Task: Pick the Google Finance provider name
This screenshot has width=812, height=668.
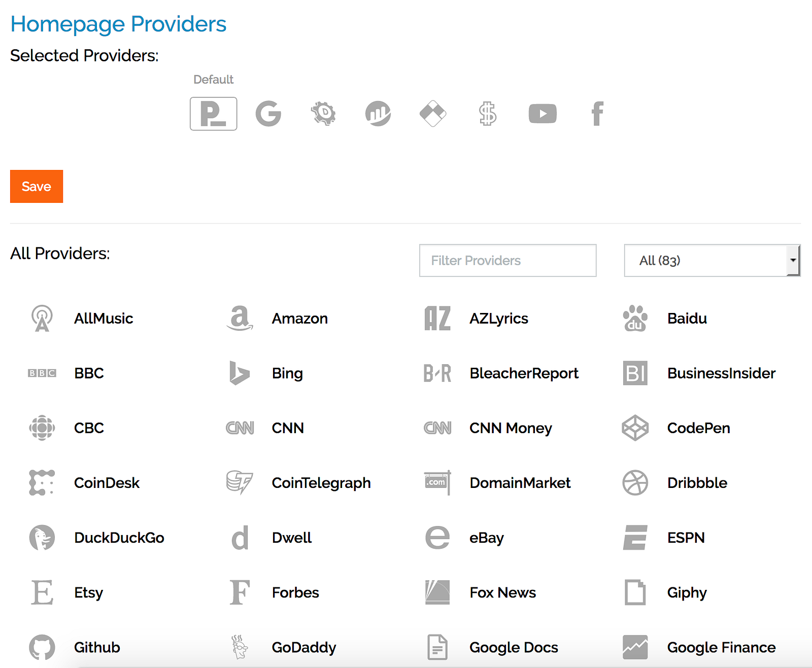Action: (x=721, y=647)
